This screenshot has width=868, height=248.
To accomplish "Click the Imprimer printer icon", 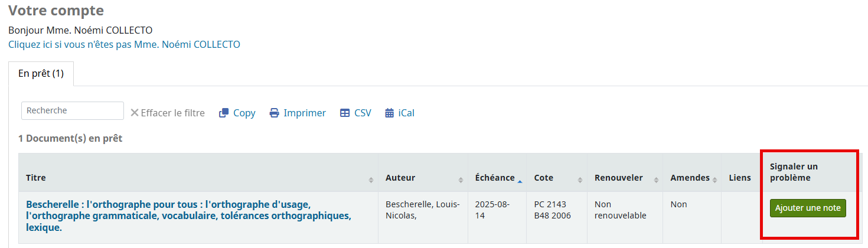I will (x=274, y=113).
